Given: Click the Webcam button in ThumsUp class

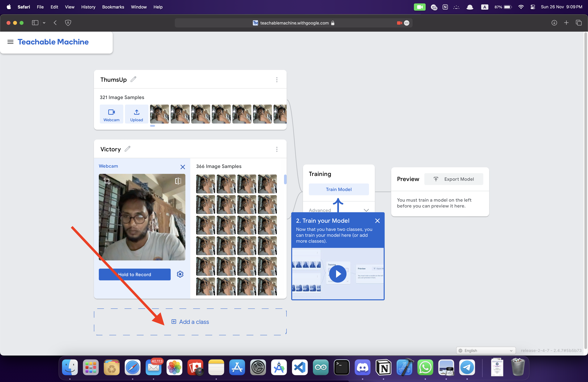Looking at the screenshot, I should tap(111, 114).
